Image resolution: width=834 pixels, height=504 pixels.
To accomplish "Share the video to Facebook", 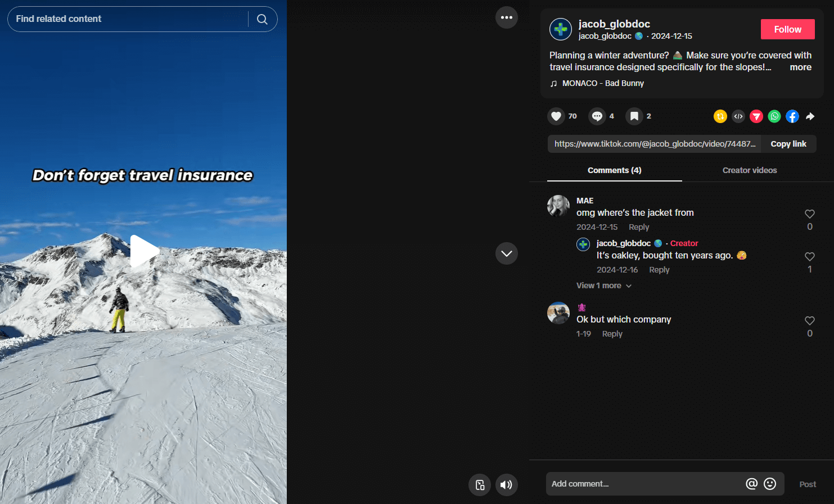I will [x=792, y=116].
